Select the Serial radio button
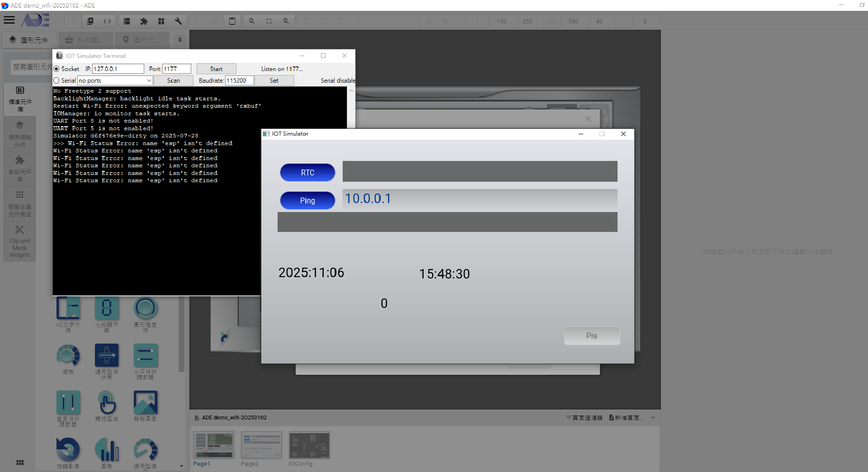 tap(57, 81)
